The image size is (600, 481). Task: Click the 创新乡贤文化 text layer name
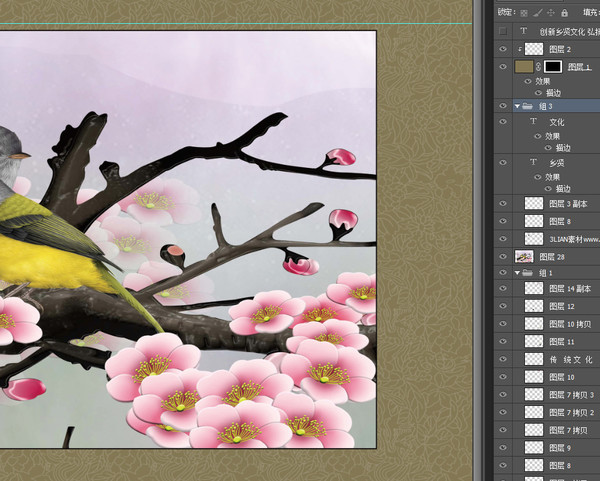point(569,32)
